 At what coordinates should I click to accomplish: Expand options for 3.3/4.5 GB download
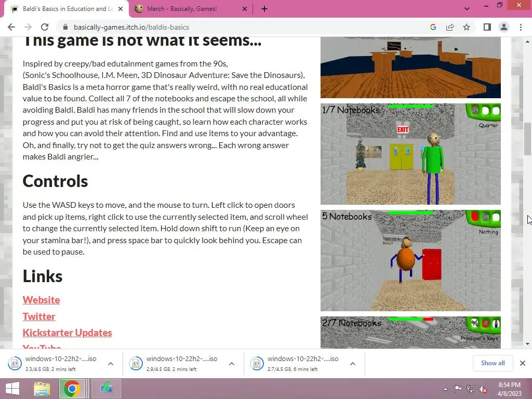point(111,364)
